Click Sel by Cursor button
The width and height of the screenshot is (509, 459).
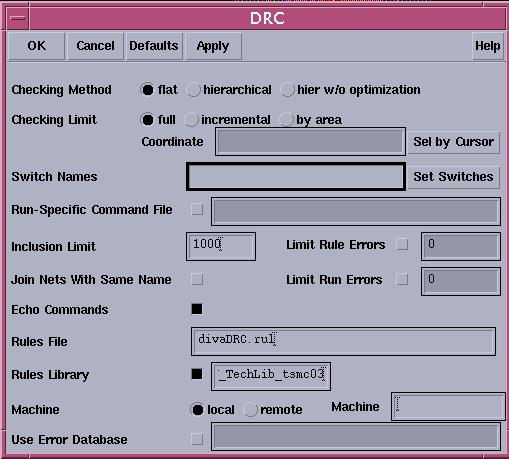click(x=454, y=142)
